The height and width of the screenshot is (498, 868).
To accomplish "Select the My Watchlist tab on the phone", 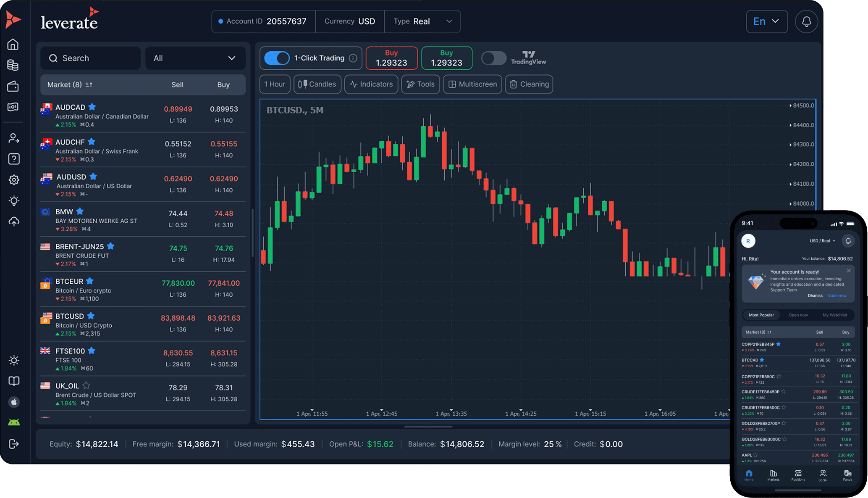I will pyautogui.click(x=835, y=315).
